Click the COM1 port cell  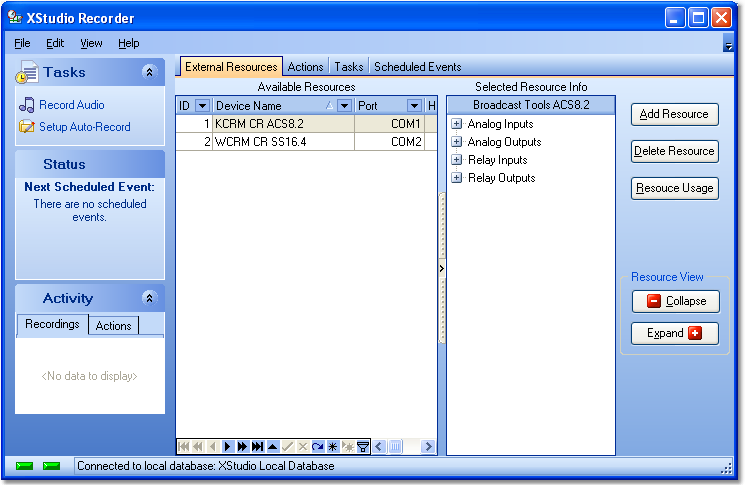[390, 124]
